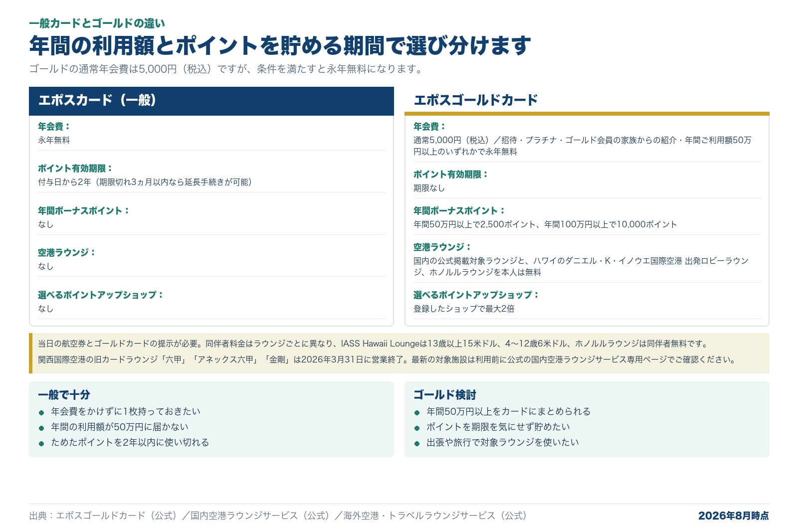This screenshot has width=798, height=532.
Task: Click 'なし' under general card 空港ラウンジ
Action: point(45,266)
